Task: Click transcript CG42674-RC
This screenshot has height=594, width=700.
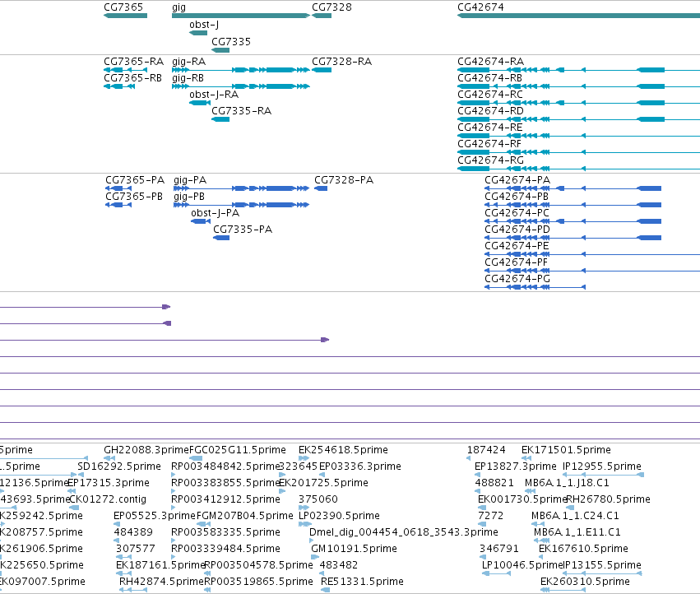Action: click(578, 103)
